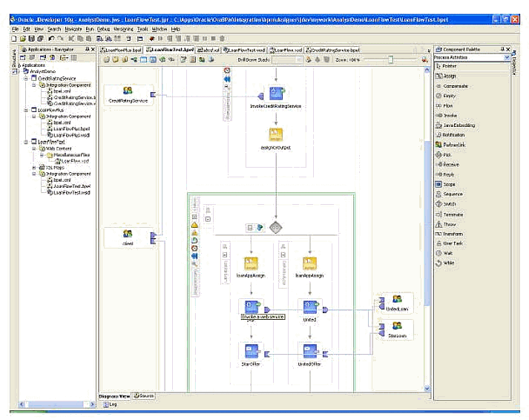The image size is (529, 420).
Task: Switch to the LoanFlowPlus.bpel editor tab
Action: (x=119, y=49)
